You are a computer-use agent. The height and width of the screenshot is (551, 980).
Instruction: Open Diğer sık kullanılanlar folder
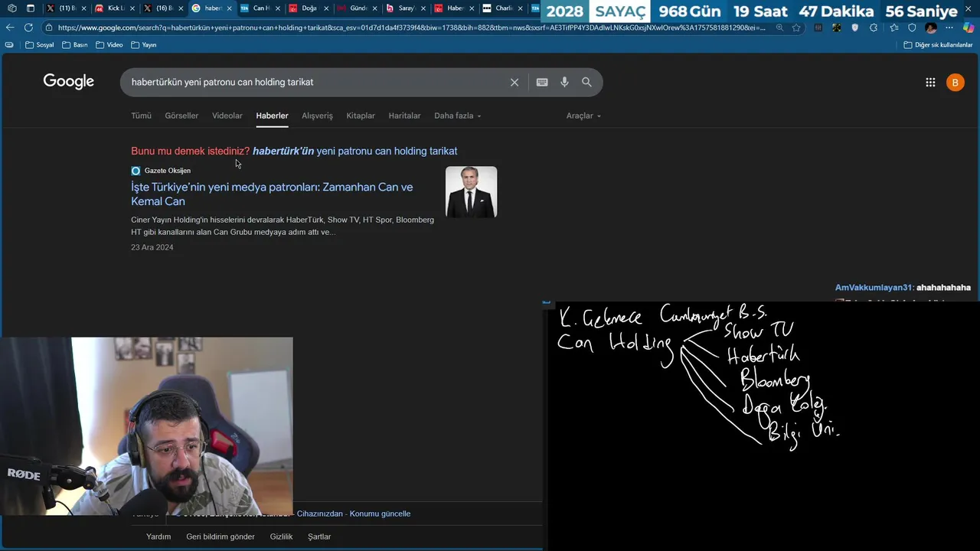coord(938,44)
